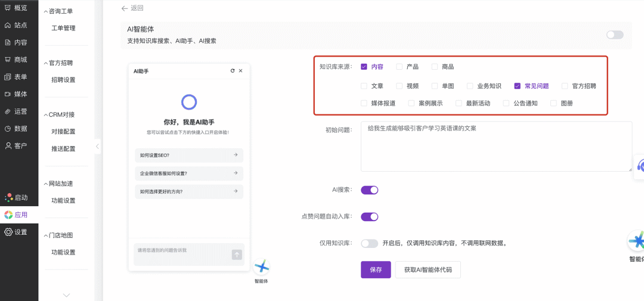Open the 概览 sidebar icon
644x301 pixels.
point(8,8)
